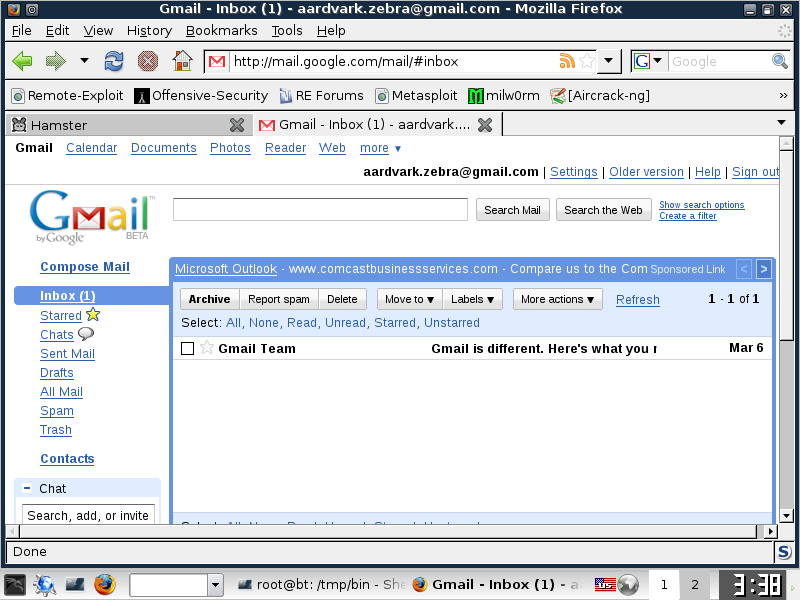
Task: Click the RSS feed icon in address bar
Action: click(567, 61)
